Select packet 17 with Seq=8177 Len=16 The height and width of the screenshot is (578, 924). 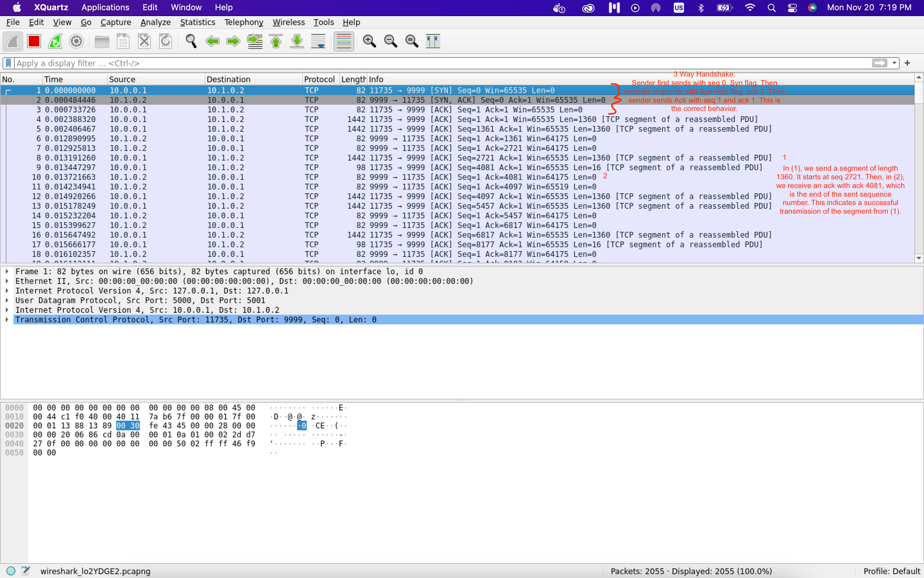[x=458, y=244]
